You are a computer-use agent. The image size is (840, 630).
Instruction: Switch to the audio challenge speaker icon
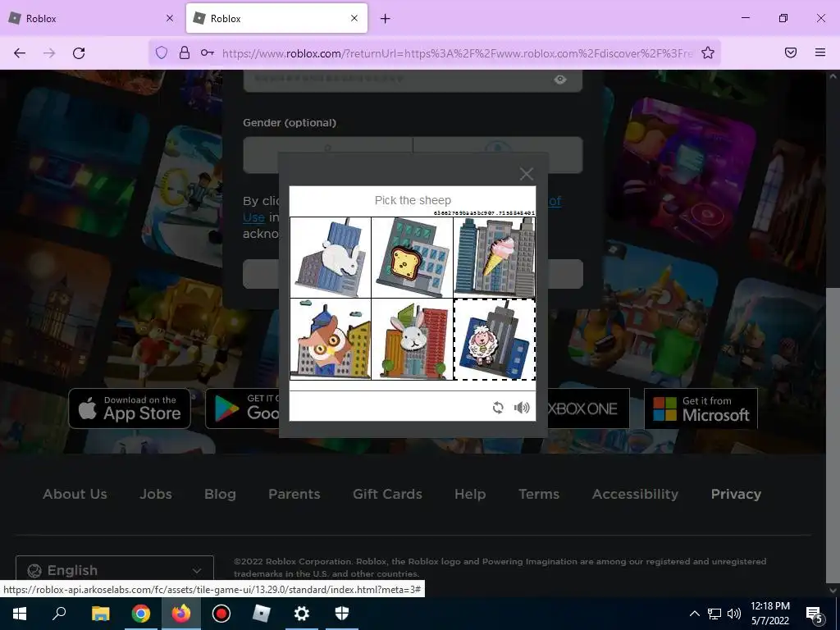click(522, 408)
